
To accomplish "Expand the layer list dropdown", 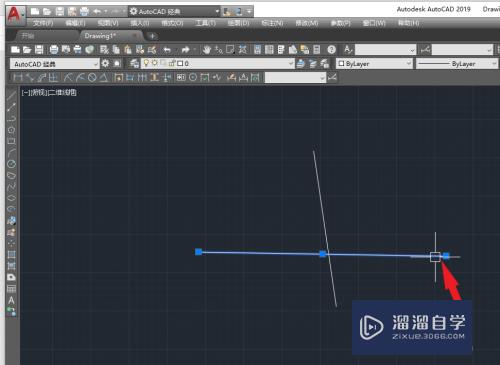I will pos(291,63).
